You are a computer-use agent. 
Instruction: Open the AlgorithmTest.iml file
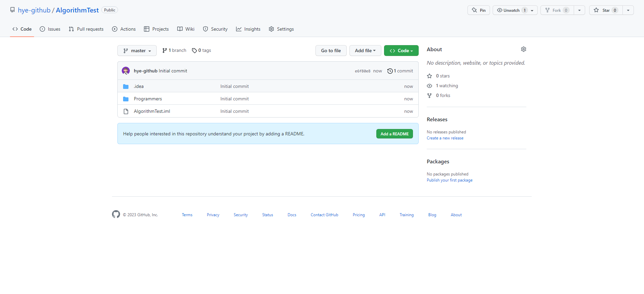pos(152,111)
